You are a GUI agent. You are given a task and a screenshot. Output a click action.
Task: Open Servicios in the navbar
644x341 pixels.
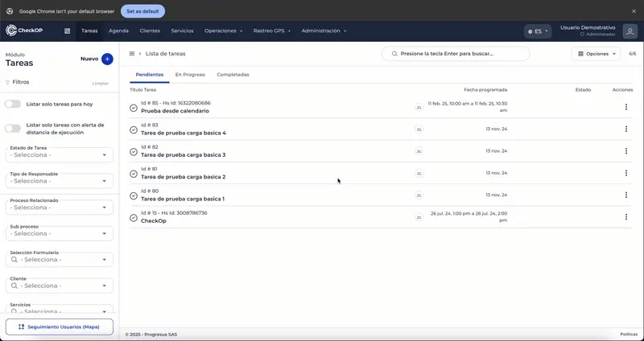(183, 31)
